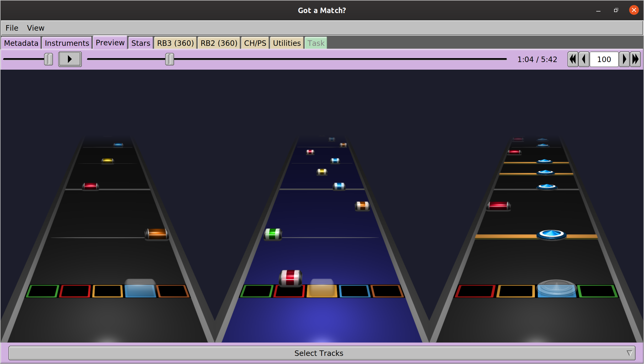The width and height of the screenshot is (644, 364).
Task: Select the CH/PS tab
Action: 255,43
